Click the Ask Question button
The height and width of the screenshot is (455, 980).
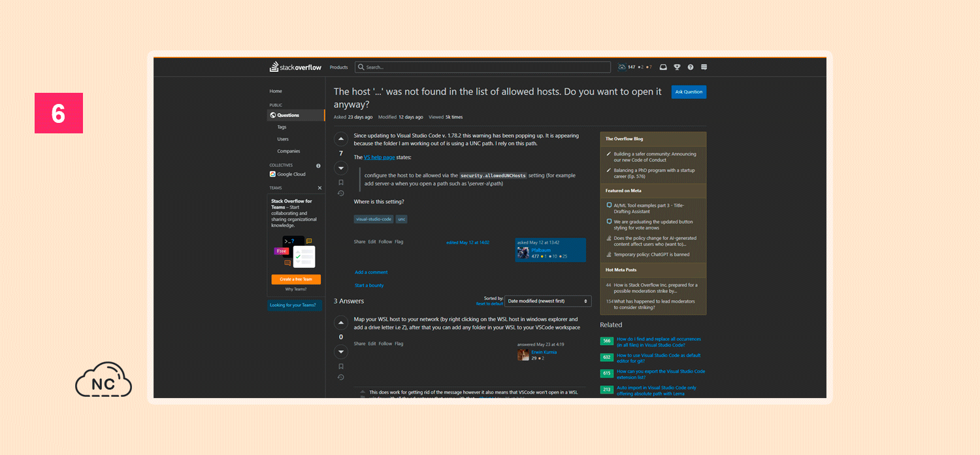tap(689, 92)
